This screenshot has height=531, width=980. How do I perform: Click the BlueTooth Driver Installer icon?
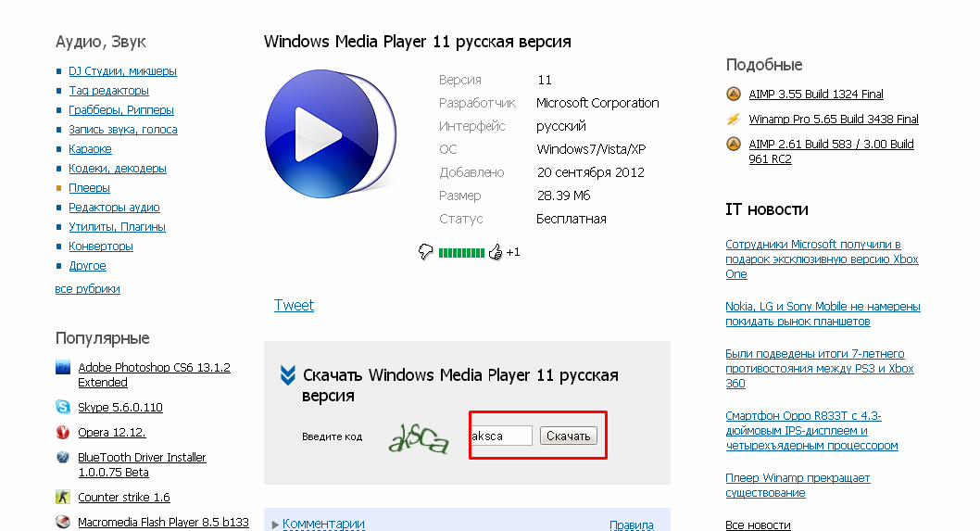[x=63, y=457]
